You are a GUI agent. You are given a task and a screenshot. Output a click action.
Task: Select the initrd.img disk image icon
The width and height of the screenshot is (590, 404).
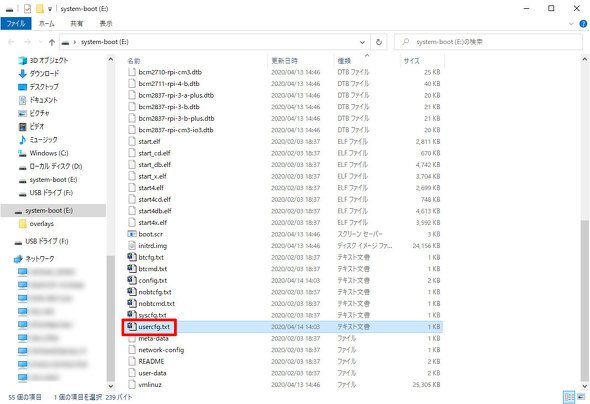tap(132, 246)
